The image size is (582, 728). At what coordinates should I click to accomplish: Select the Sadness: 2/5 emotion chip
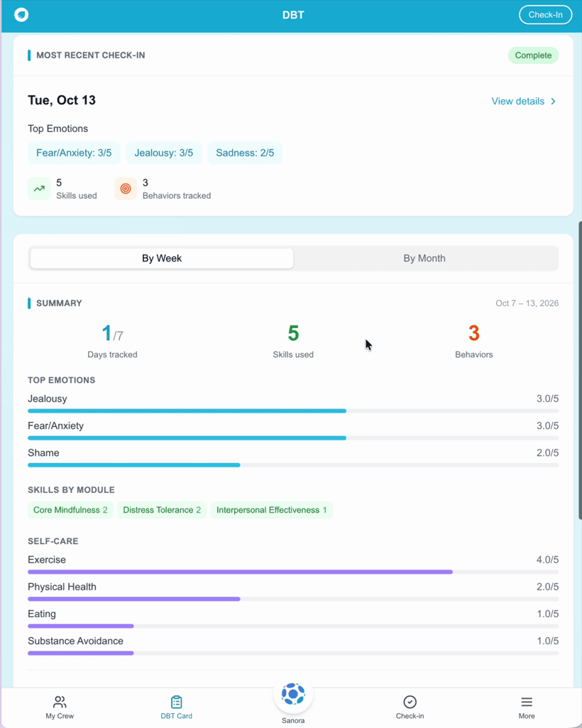[x=245, y=153]
